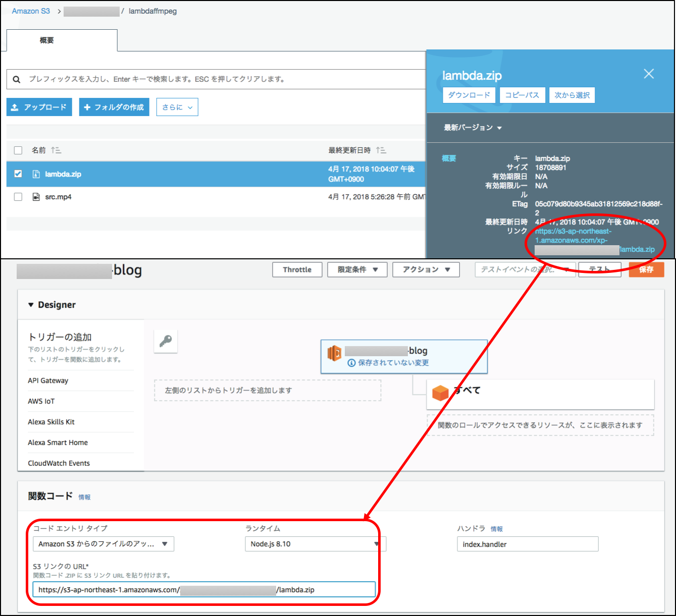Click the orange 保存 button
This screenshot has width=676, height=616.
click(646, 269)
